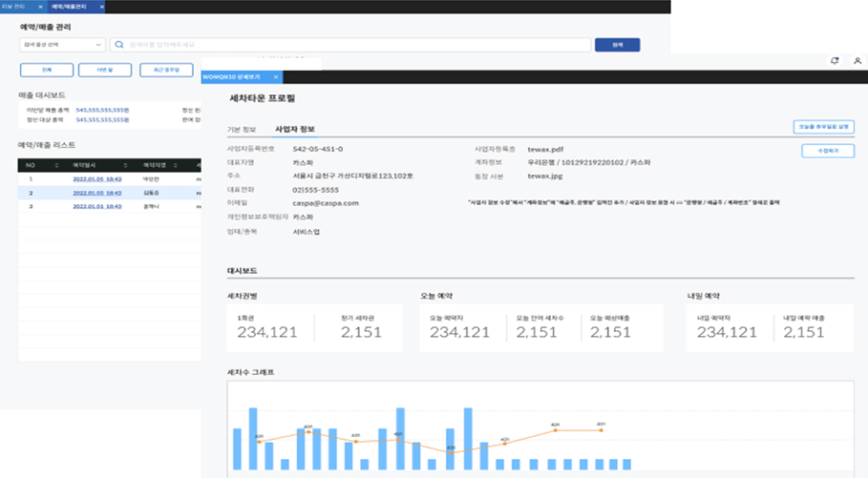868x478 pixels.
Task: Click the 서비스업 business type value
Action: pos(307,232)
